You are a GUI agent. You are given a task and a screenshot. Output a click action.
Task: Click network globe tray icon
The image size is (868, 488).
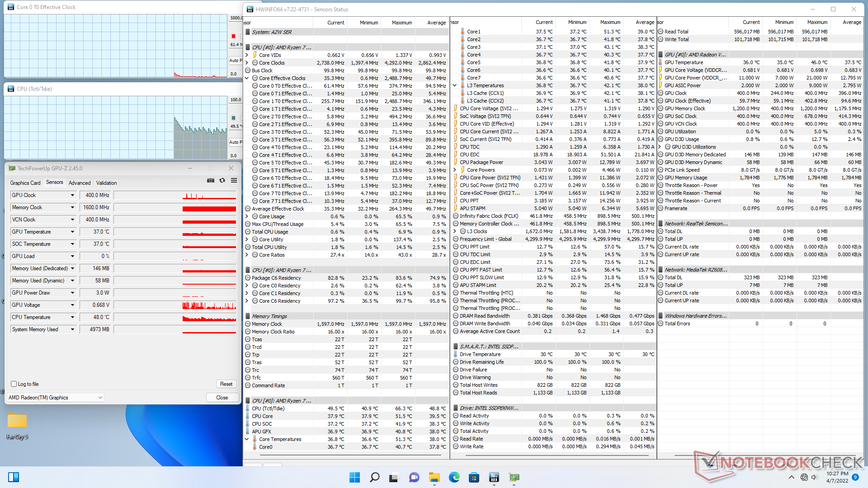804,477
